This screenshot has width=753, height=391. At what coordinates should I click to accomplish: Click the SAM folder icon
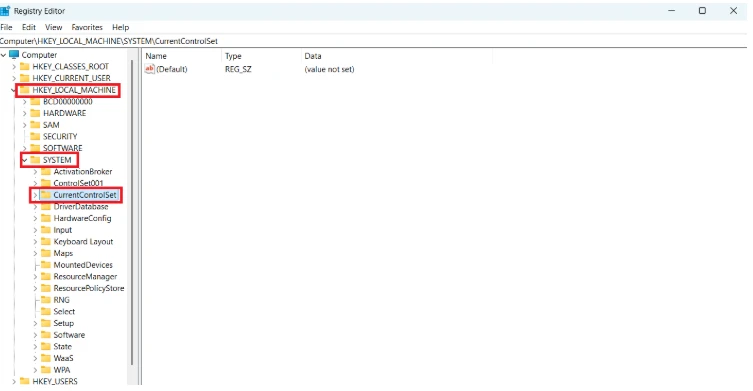[x=35, y=125]
